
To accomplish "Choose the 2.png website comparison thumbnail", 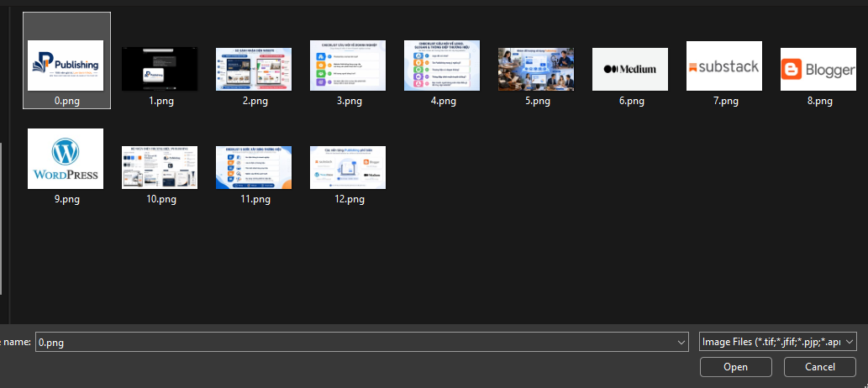I will 254,69.
